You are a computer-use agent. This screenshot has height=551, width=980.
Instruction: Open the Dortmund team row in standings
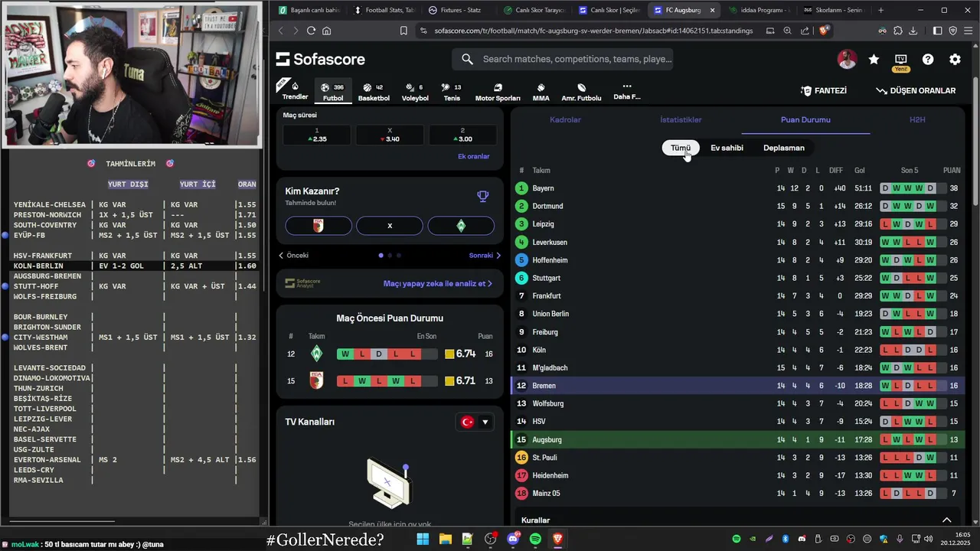(x=737, y=206)
